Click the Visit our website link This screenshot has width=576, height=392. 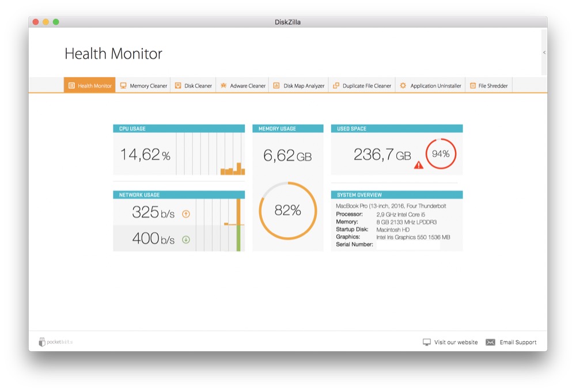coord(450,342)
